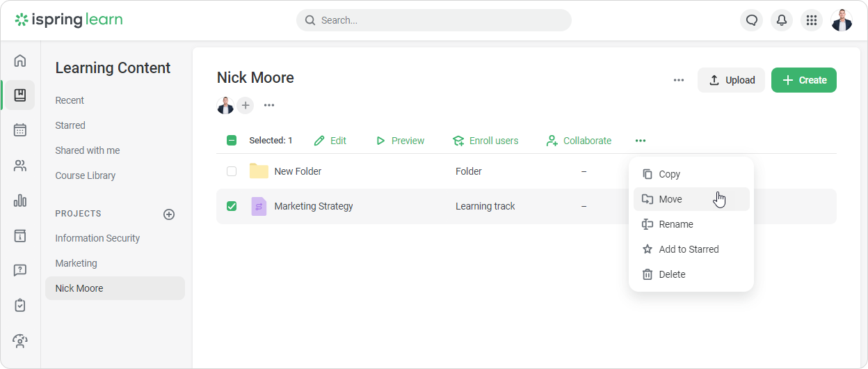The height and width of the screenshot is (369, 868).
Task: Click the chat messages icon in header
Action: click(x=752, y=20)
